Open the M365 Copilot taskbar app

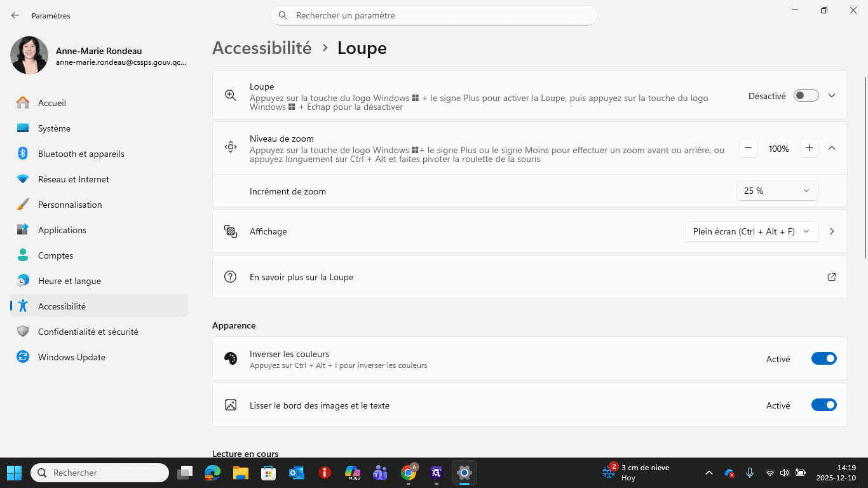[x=353, y=473]
